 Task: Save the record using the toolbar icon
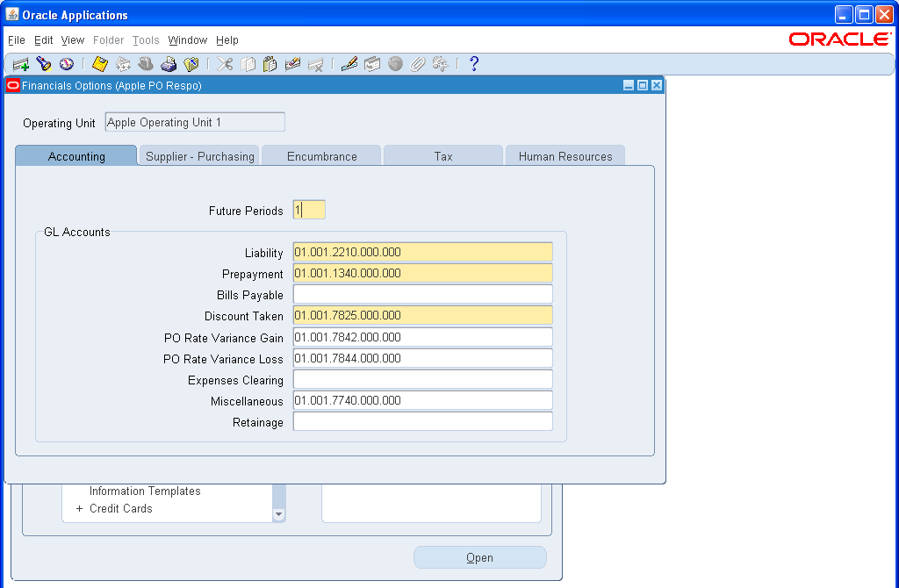click(99, 63)
